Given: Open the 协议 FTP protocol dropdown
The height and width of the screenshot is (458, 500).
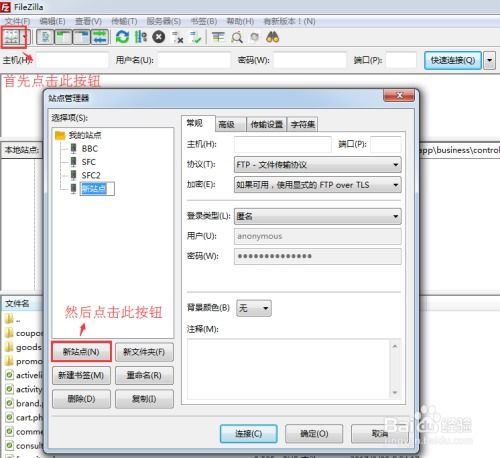Looking at the screenshot, I should tap(318, 165).
